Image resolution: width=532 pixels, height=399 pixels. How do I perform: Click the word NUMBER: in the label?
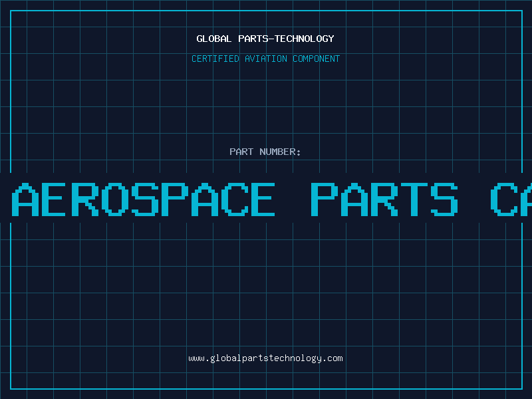[280, 152]
